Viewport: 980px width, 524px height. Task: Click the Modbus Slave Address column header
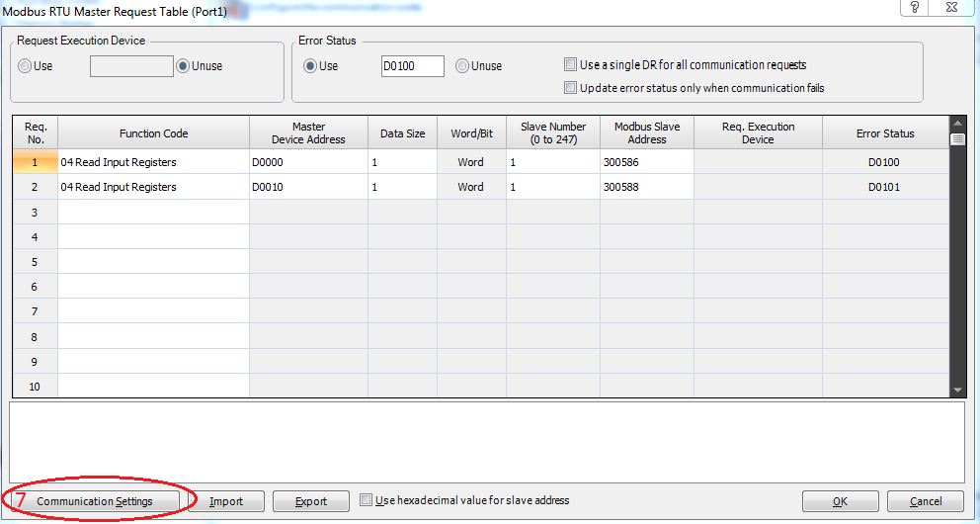click(647, 132)
